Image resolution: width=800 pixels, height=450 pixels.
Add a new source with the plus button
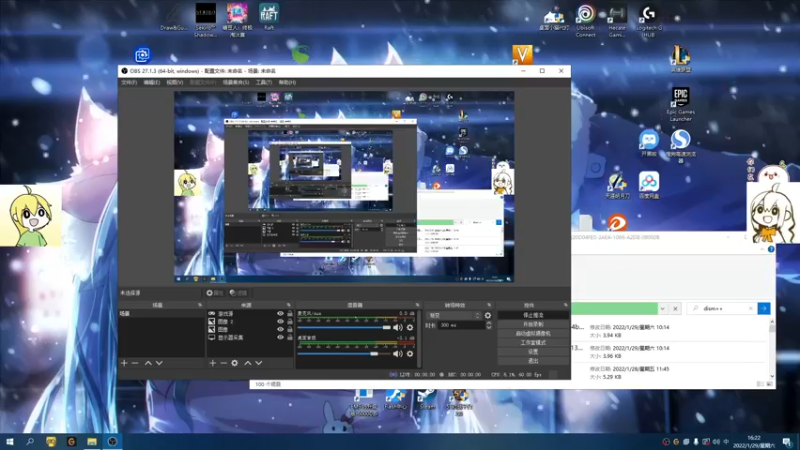point(213,363)
